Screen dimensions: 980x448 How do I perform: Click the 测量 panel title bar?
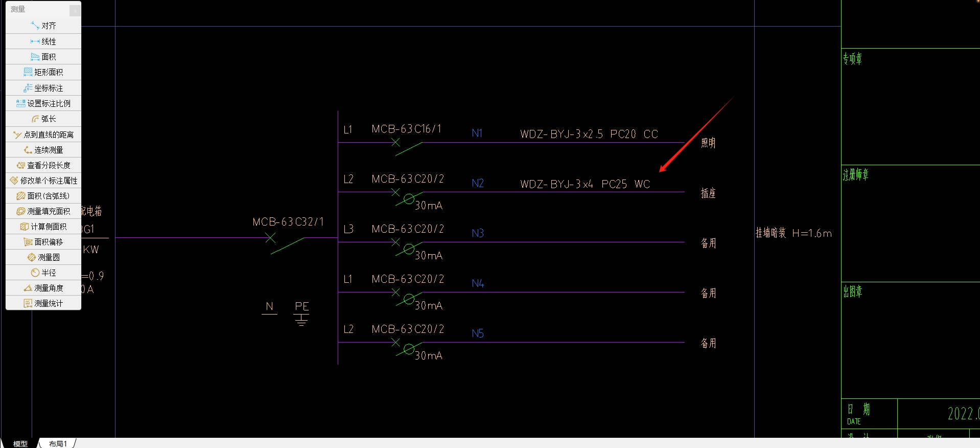pyautogui.click(x=38, y=9)
